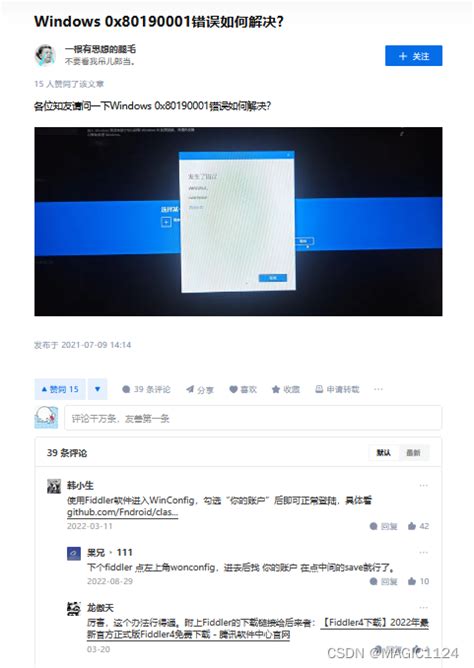
Task: Focus the comment input box
Action: pyautogui.click(x=253, y=418)
